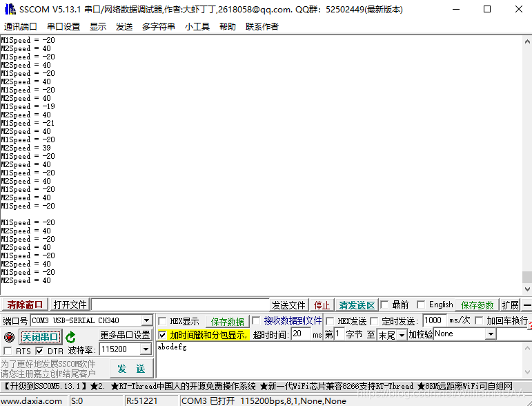The image size is (532, 406).
Task: Click the receive area scrollbar down arrow
Action: coord(527,289)
